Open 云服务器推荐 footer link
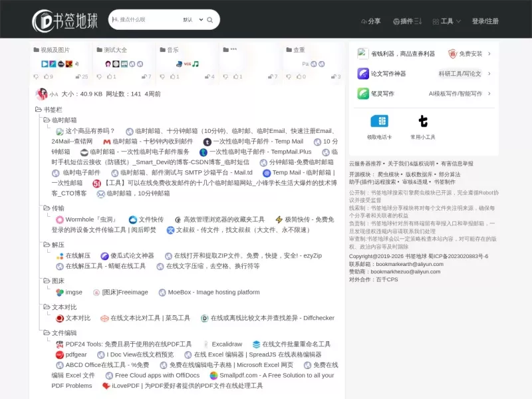 [x=365, y=164]
